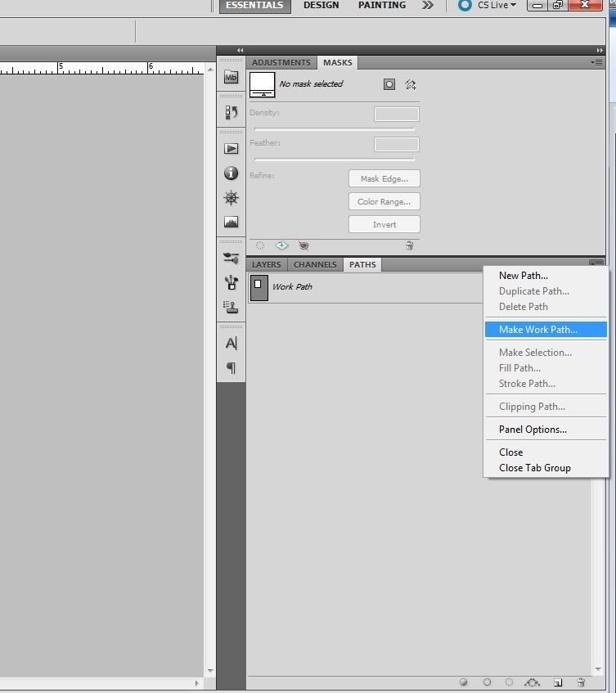Open Panel Options... from the menu
616x693 pixels.
546,430
